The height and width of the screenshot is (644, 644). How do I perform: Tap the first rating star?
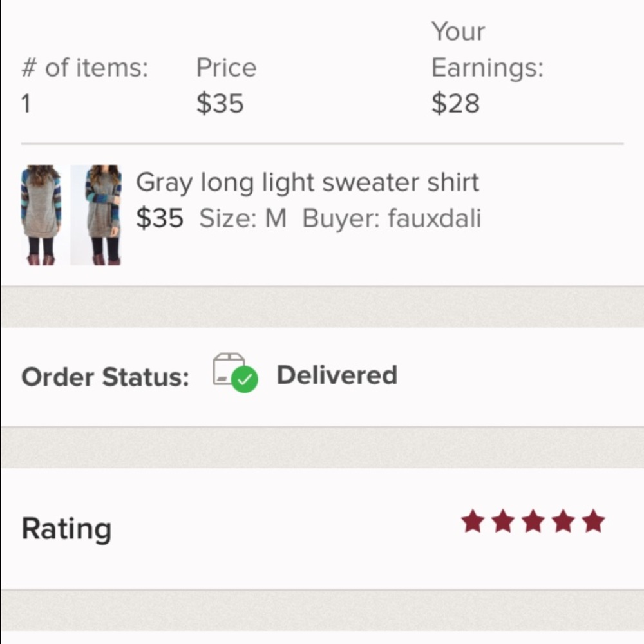tap(473, 522)
